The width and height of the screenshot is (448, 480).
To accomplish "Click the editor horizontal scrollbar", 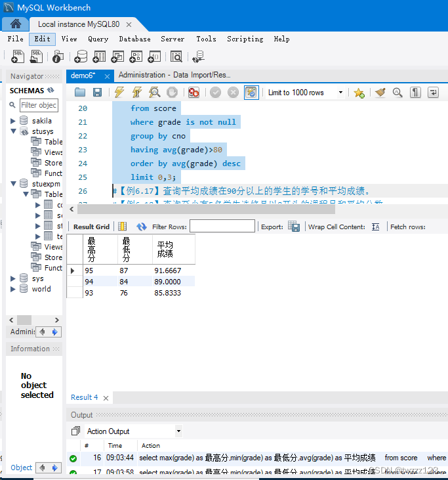I will pos(206,209).
